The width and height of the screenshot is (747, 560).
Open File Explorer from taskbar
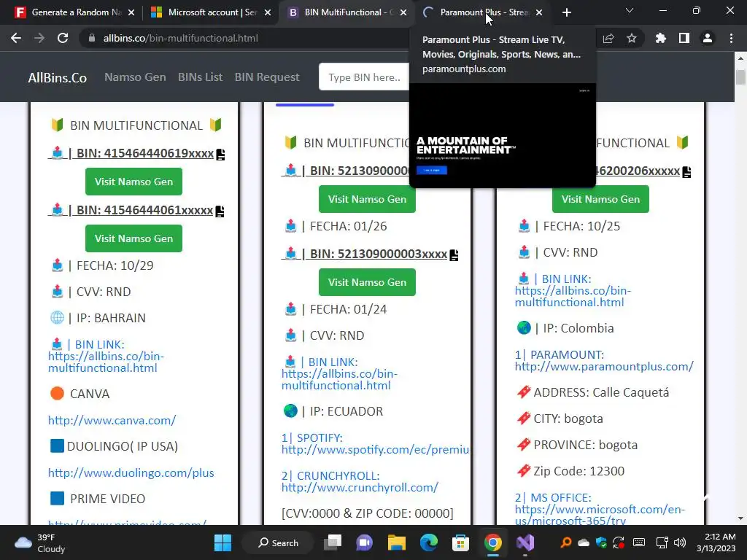point(396,542)
